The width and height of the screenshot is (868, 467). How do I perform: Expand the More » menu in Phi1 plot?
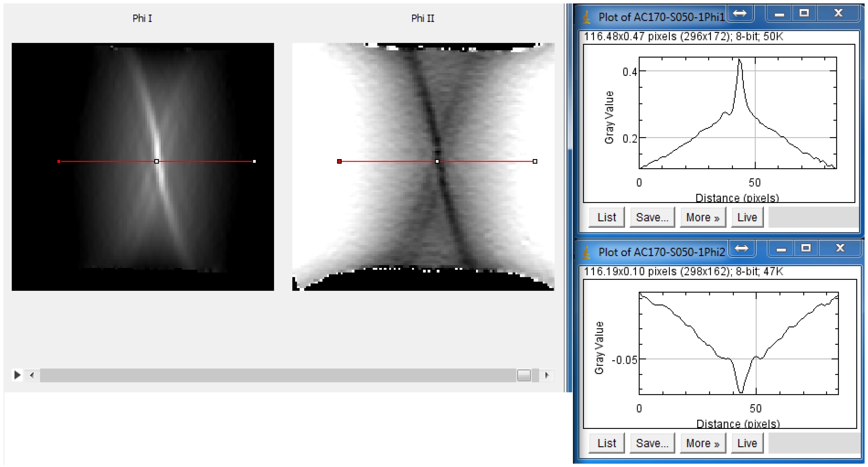tap(703, 217)
